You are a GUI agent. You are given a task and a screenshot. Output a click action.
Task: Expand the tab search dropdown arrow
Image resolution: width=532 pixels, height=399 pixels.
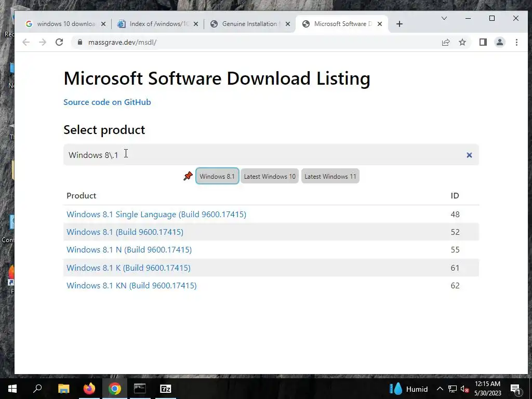pos(444,18)
